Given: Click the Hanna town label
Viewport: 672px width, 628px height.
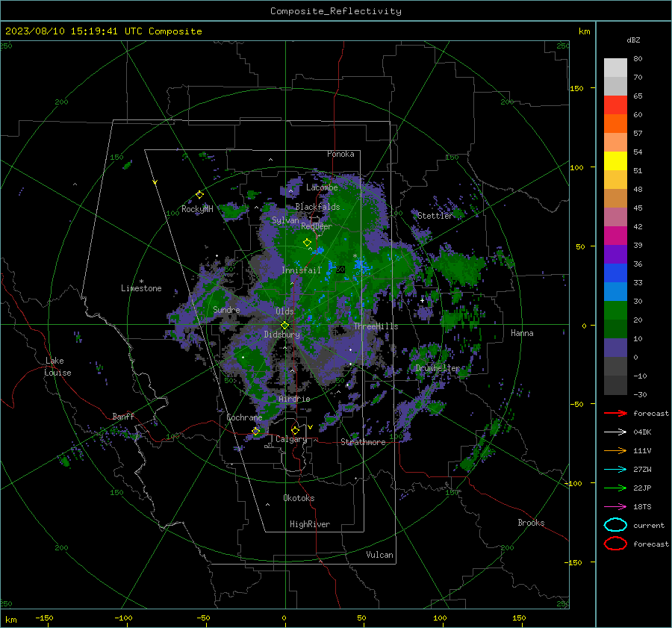Looking at the screenshot, I should (x=522, y=333).
